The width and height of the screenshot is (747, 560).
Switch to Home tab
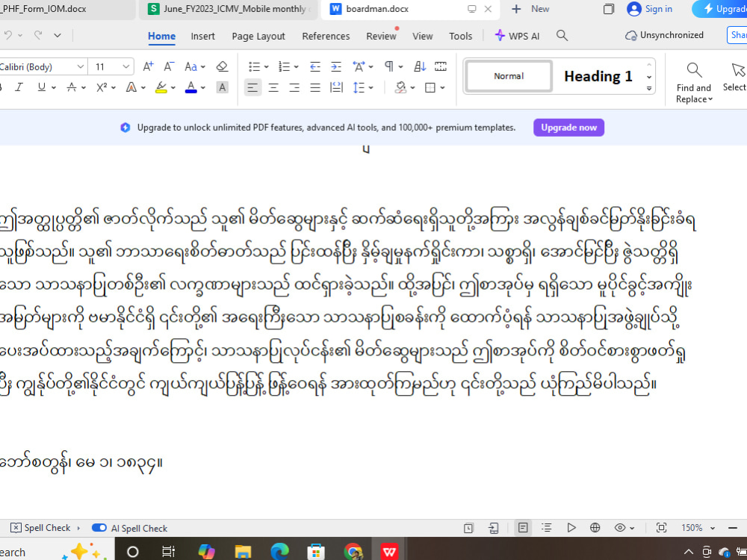pyautogui.click(x=161, y=36)
